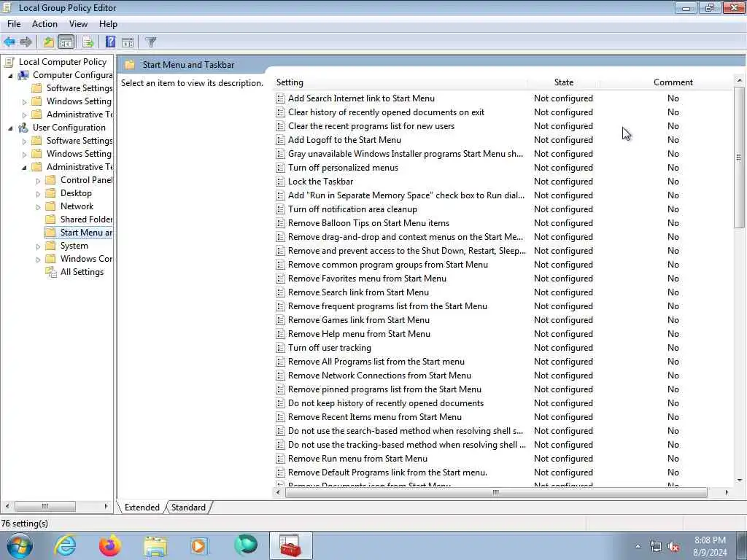Expand the Desktop folder node
The image size is (747, 560).
click(x=38, y=194)
